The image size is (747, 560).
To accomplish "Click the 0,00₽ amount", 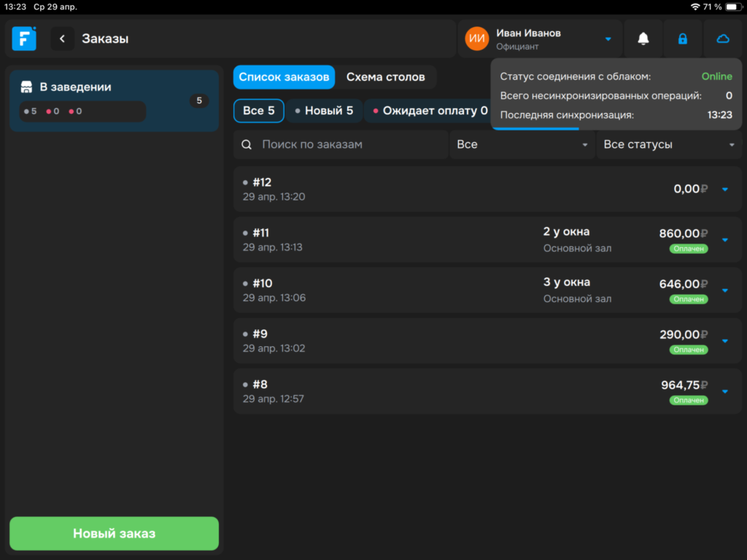I will 690,189.
